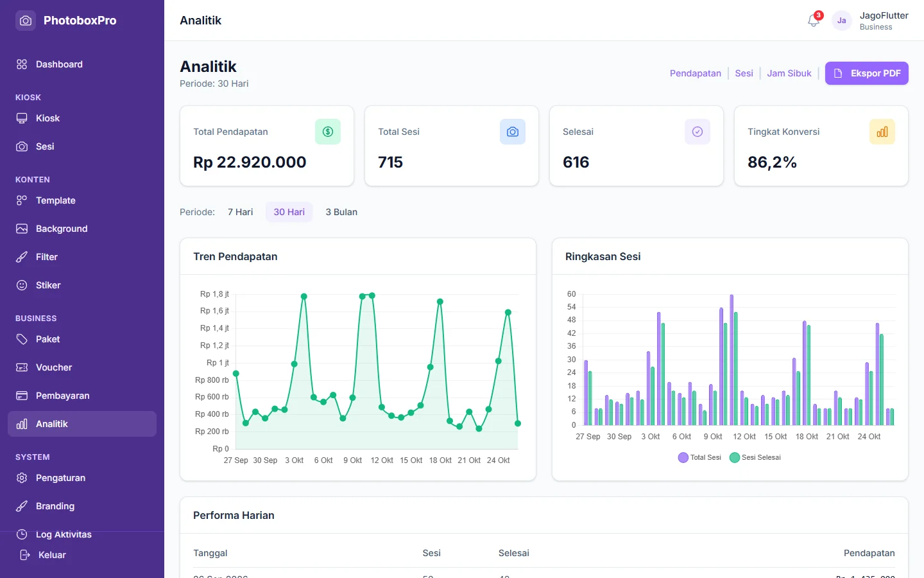Viewport: 924px width, 578px height.
Task: Click the Ekspor PDF button
Action: click(867, 73)
